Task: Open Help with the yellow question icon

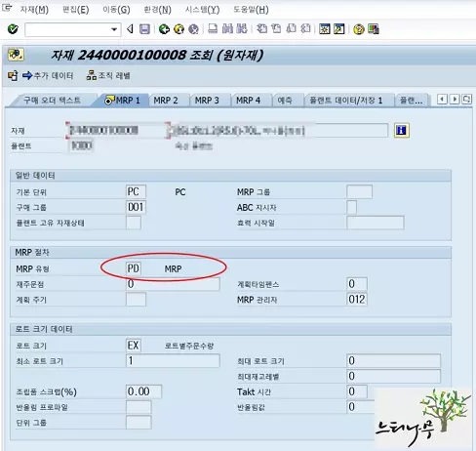Action: [x=359, y=29]
